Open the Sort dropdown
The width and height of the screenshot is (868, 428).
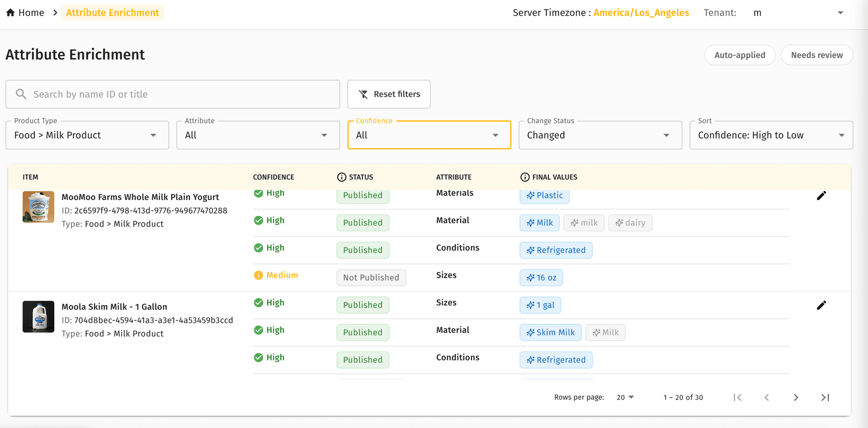(771, 135)
